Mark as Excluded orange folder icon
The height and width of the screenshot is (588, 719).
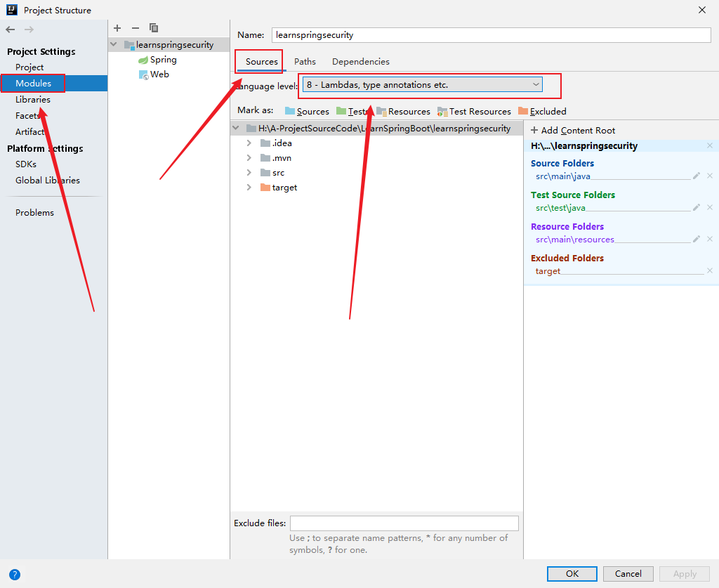point(522,111)
